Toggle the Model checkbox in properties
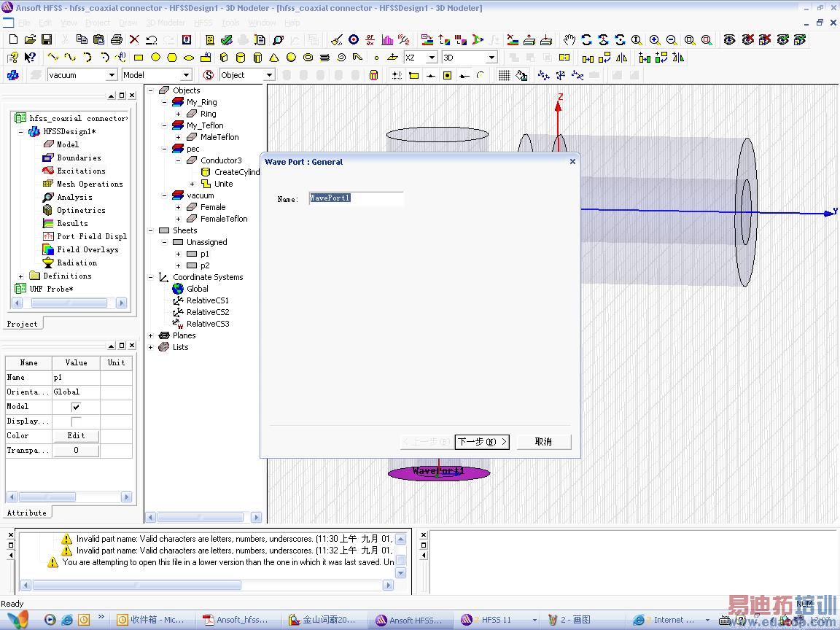This screenshot has width=840, height=630. 76,407
